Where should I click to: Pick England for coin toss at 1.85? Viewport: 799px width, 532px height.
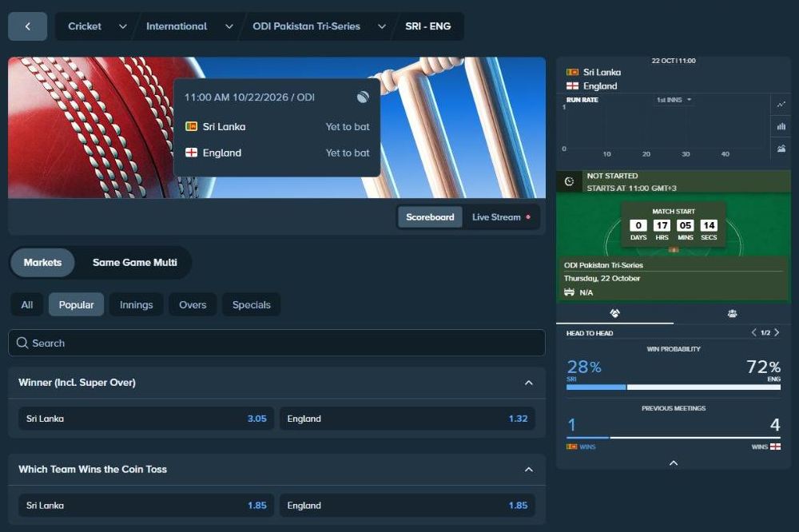(407, 506)
